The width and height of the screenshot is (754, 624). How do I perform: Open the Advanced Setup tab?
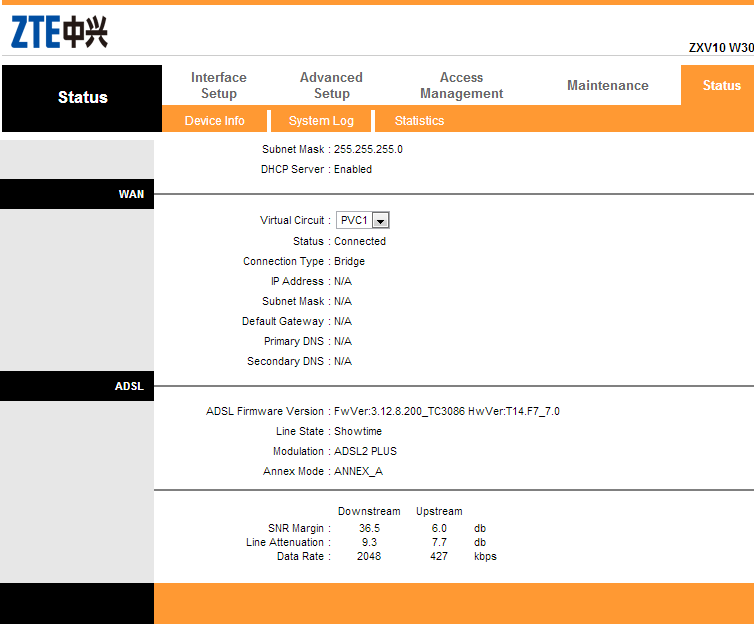point(331,85)
